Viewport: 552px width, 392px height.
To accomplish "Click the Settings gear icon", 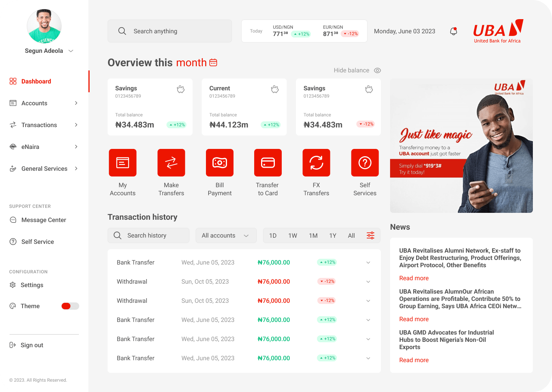I will coord(13,285).
